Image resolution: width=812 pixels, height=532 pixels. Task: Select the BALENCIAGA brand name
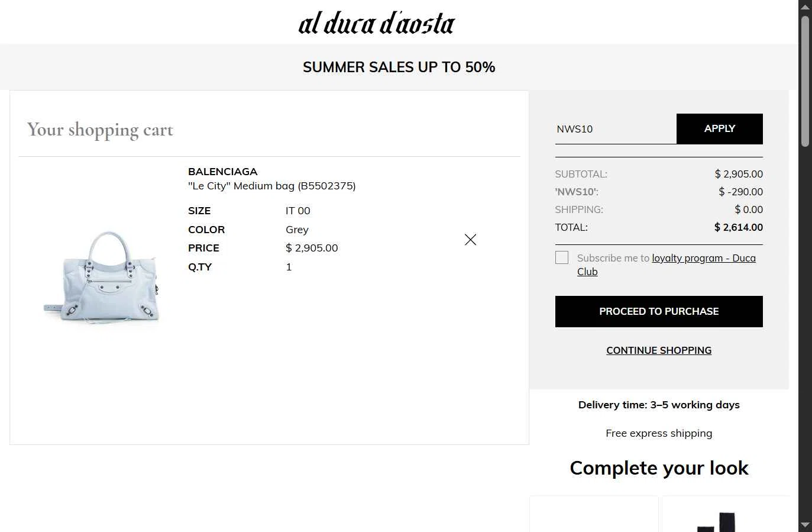[x=223, y=172]
